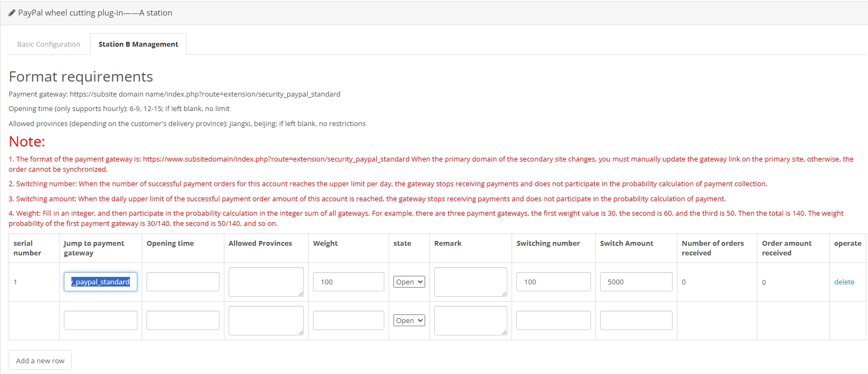Select the Weight field containing 100
Screen dimensions: 868x374
coord(348,282)
